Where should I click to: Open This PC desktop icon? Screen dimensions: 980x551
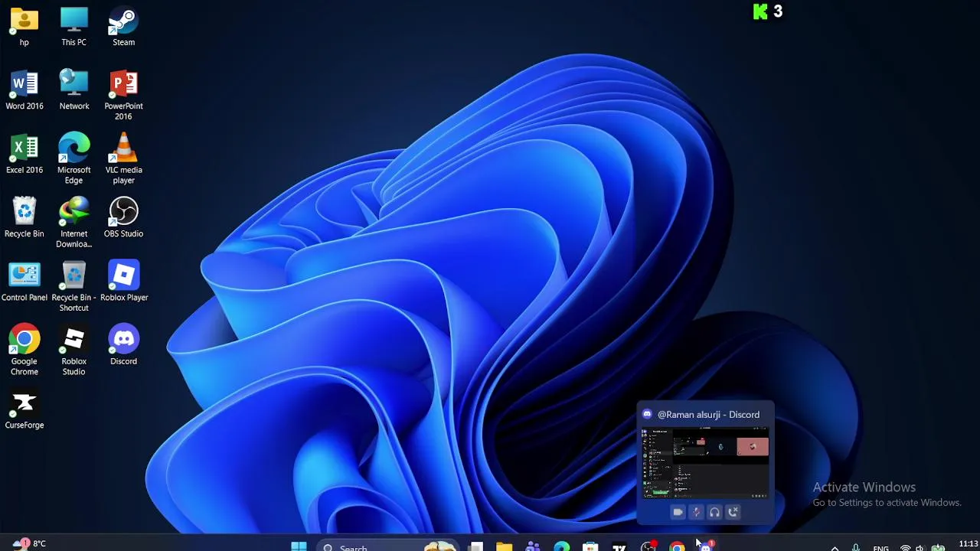(x=73, y=26)
